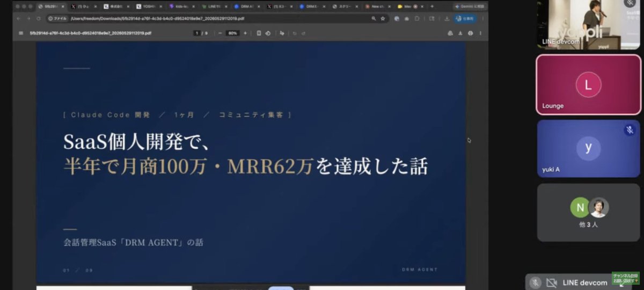
Task: Go back in the browser
Action: point(19,18)
